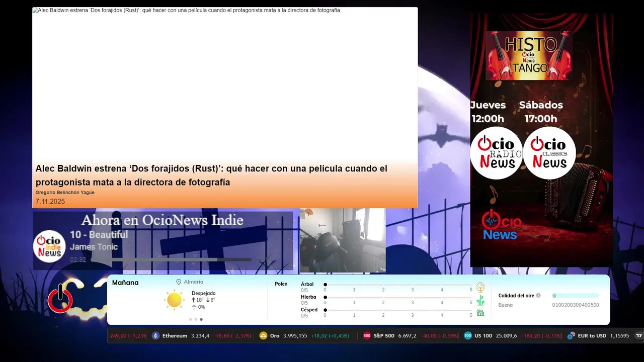
Task: Click S&P 500 value 6.697,2
Action: coord(408,336)
